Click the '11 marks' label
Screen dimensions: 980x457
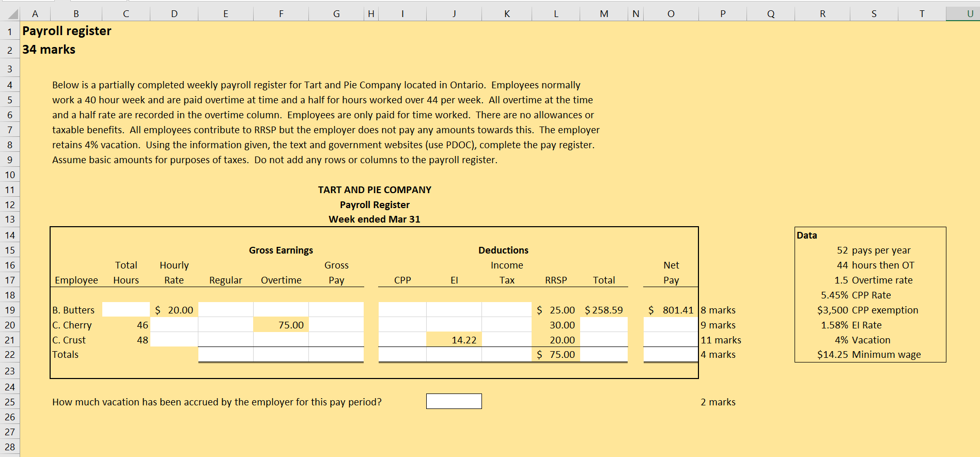pos(721,340)
